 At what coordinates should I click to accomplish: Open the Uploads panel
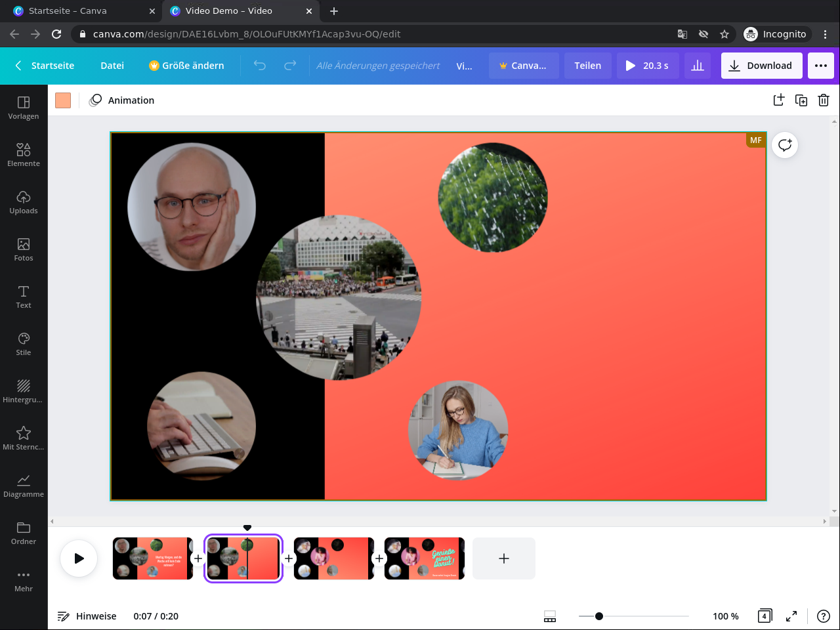tap(24, 202)
